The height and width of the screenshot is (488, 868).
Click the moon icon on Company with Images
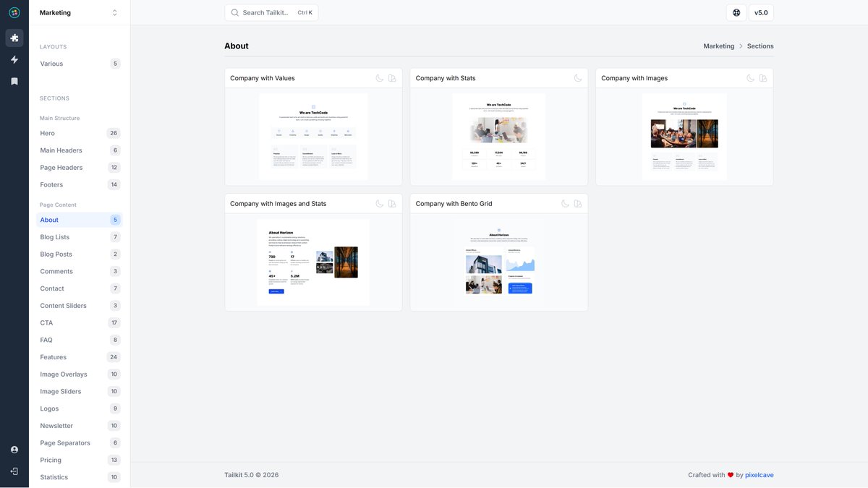point(751,78)
